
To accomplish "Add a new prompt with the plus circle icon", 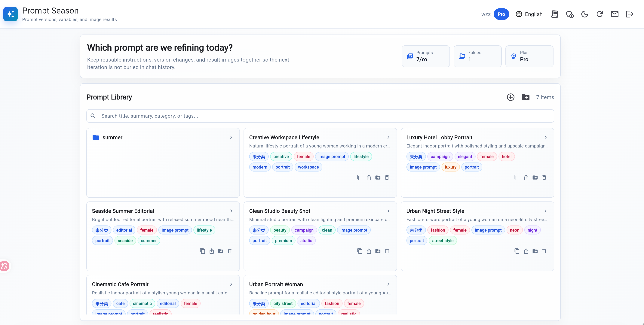I will pos(511,97).
